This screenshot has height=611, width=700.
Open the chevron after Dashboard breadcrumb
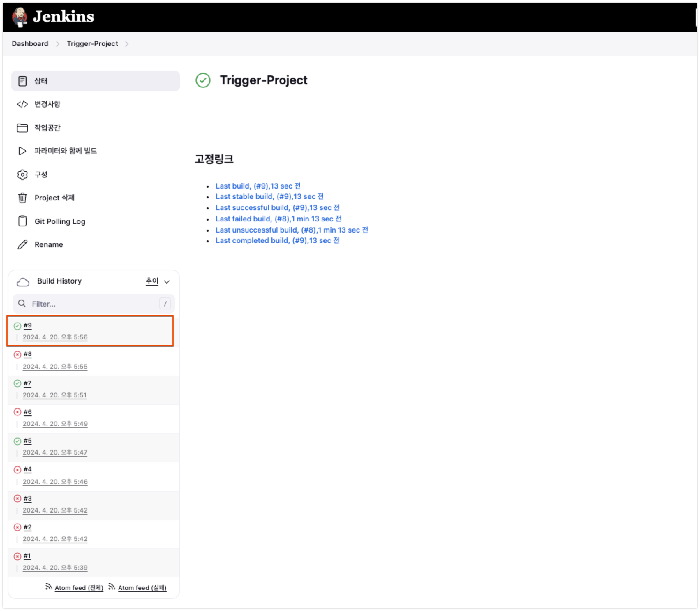pos(58,44)
